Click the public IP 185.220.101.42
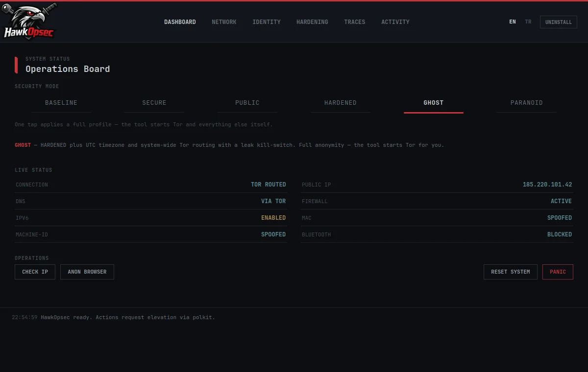Screen dimensions: 588x372 547,185
